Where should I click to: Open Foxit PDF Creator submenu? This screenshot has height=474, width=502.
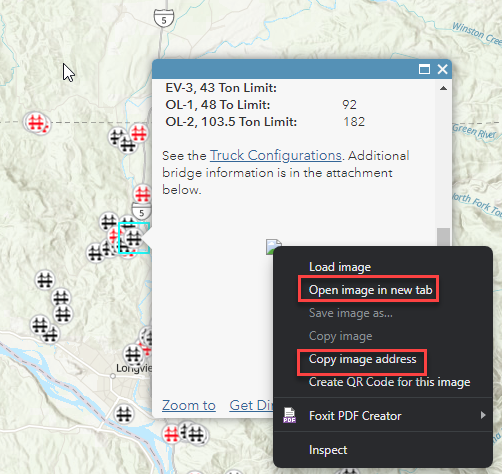(383, 416)
